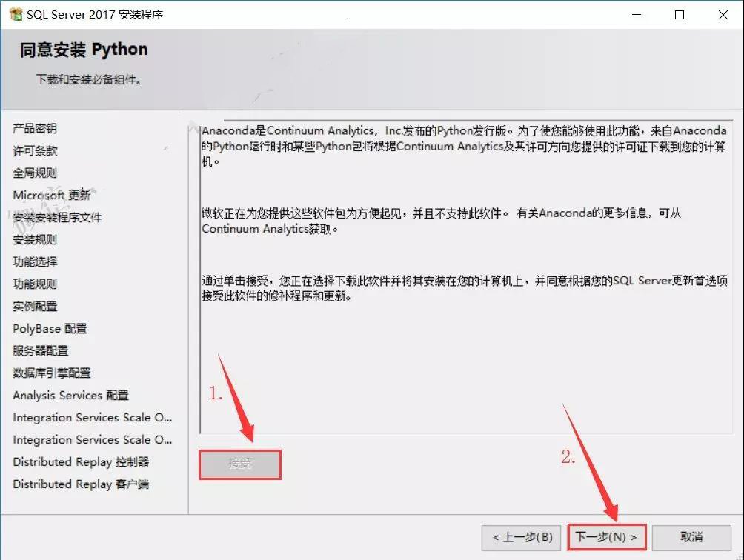
Task: Select the 许可条款 step in the sidebar
Action: click(35, 151)
